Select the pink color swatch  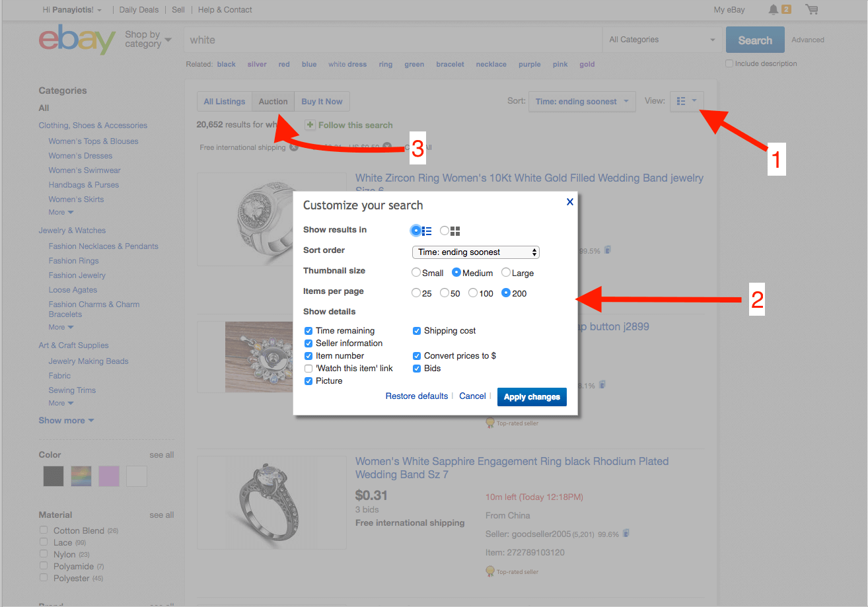click(109, 476)
